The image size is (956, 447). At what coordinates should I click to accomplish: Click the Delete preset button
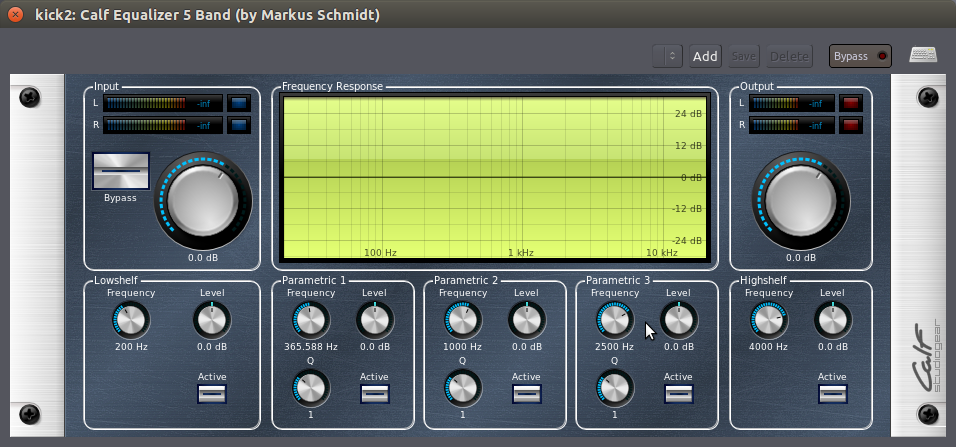[x=790, y=56]
